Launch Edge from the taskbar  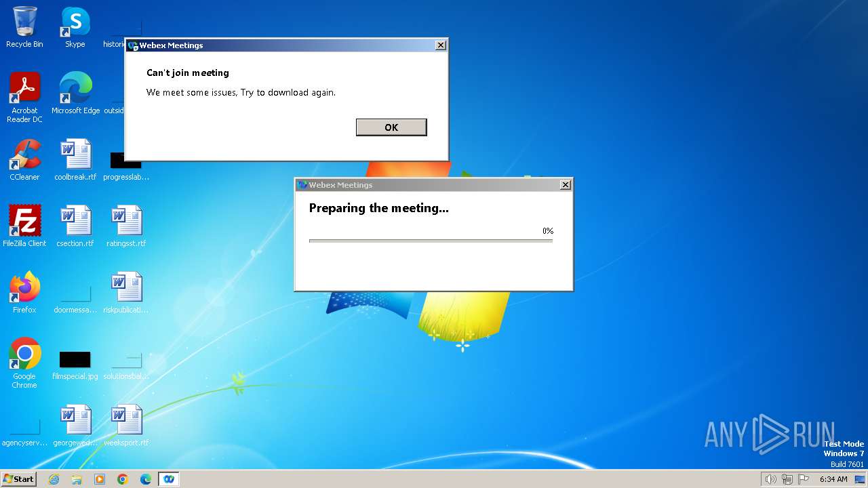tap(146, 479)
